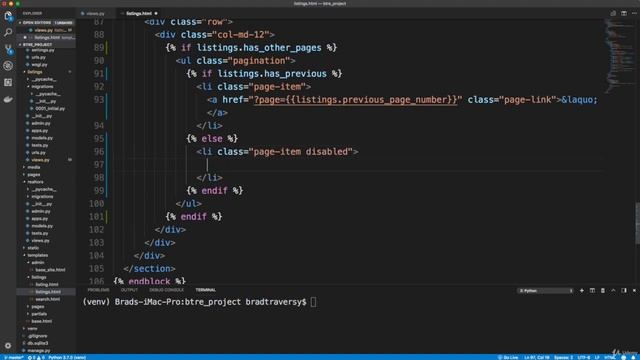The height and width of the screenshot is (360, 640).
Task: Create a new terminal with plus icon
Action: (582, 291)
